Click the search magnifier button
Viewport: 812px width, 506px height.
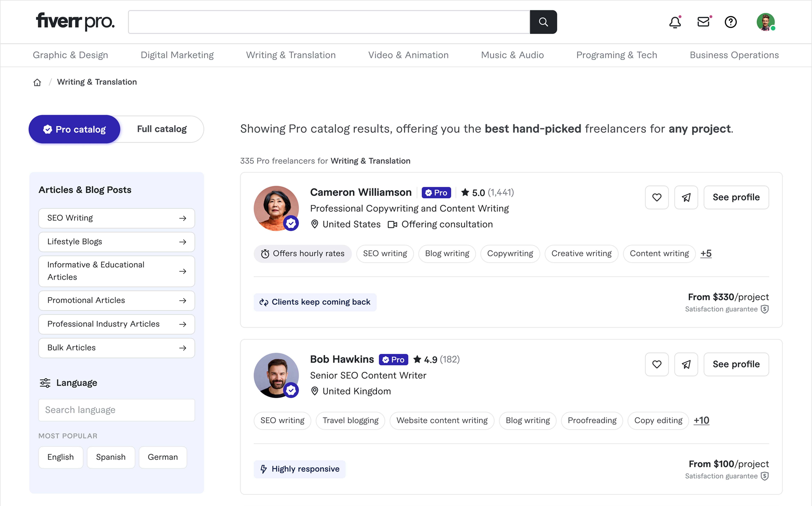click(543, 22)
